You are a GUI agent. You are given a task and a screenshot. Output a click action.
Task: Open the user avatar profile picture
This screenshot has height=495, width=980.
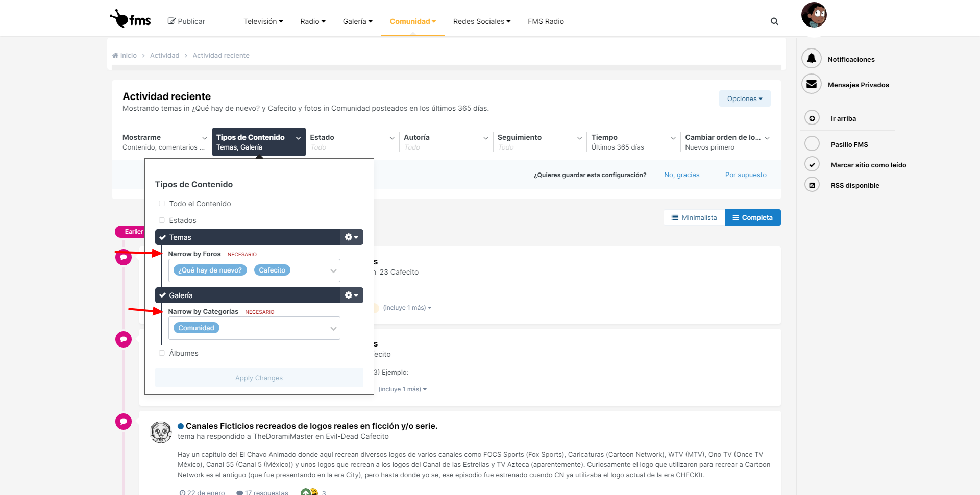click(814, 15)
